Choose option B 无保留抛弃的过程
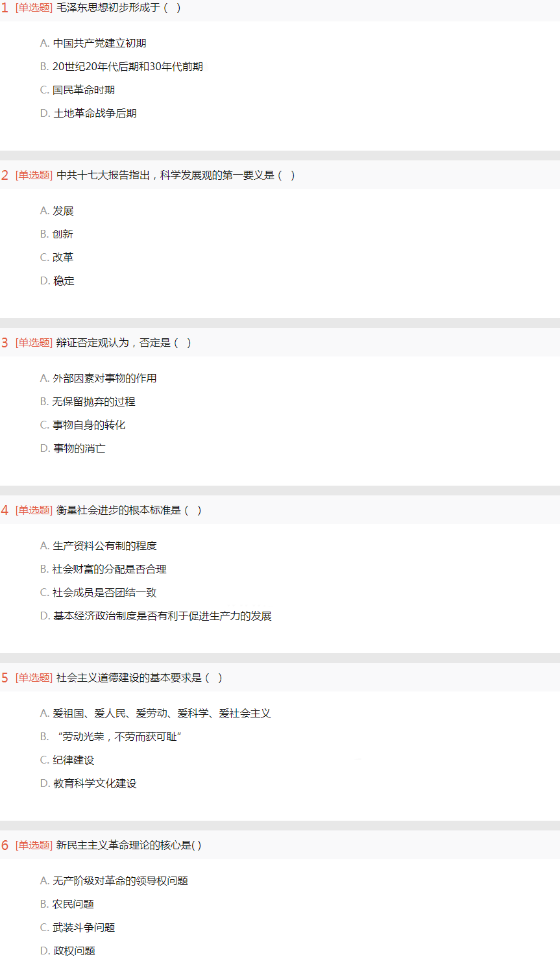Viewport: 560px width, 959px height. (88, 402)
